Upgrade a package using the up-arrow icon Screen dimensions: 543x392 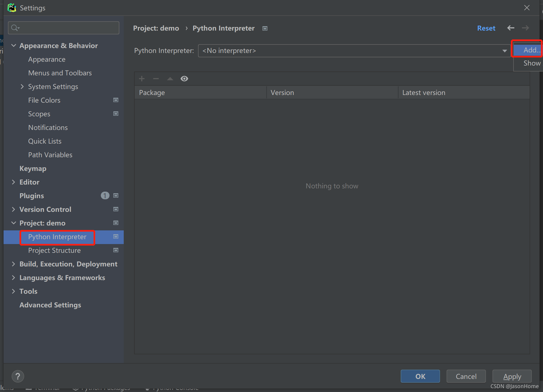(170, 79)
